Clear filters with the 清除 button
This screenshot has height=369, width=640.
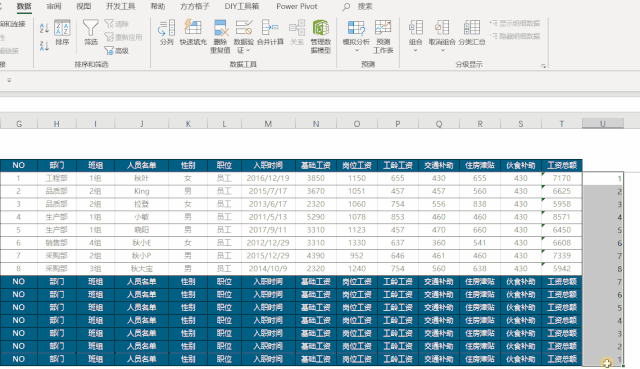tap(117, 24)
